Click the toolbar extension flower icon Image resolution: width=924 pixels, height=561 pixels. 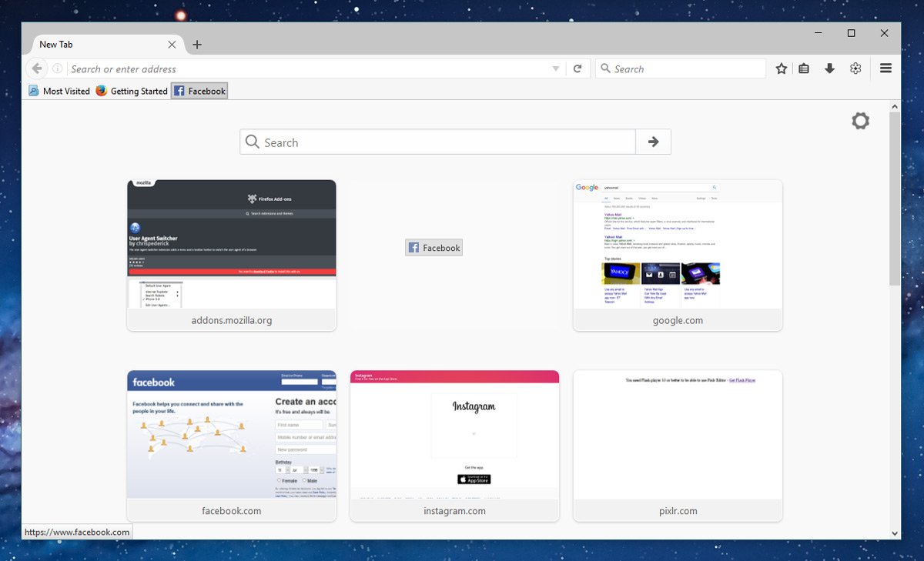pyautogui.click(x=855, y=68)
